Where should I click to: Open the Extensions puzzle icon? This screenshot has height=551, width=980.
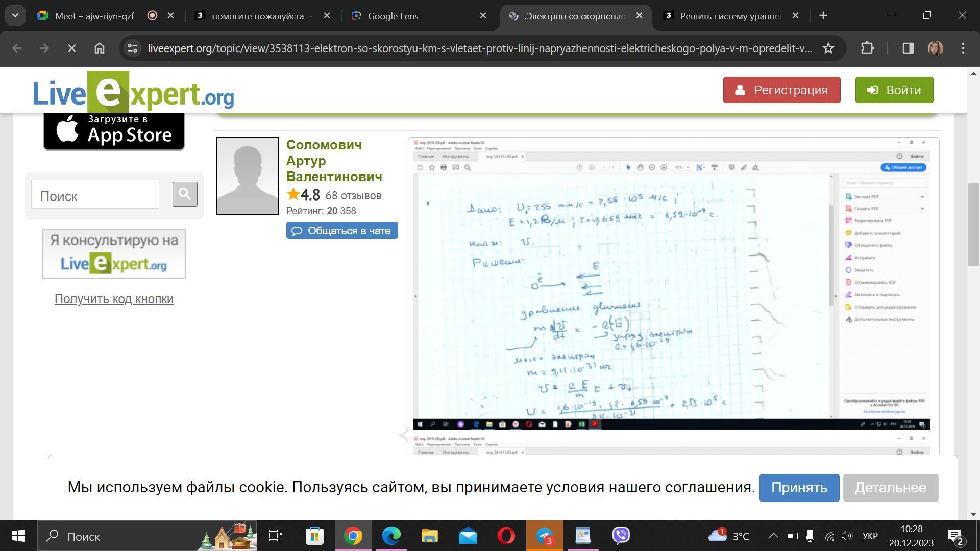click(867, 48)
